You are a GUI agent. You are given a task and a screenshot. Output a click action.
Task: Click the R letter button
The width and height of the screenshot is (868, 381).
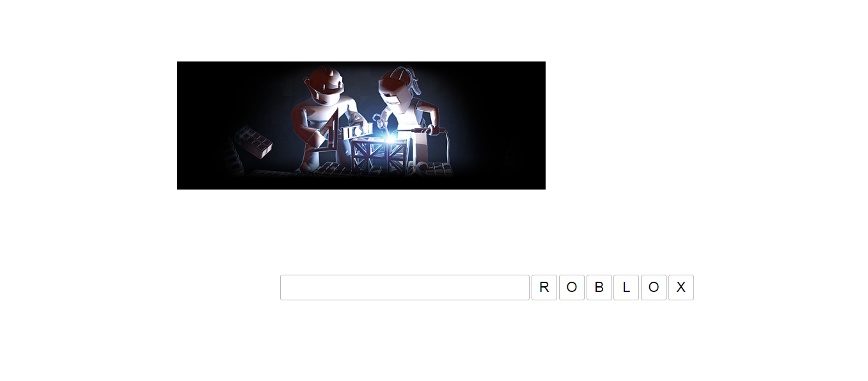[544, 288]
